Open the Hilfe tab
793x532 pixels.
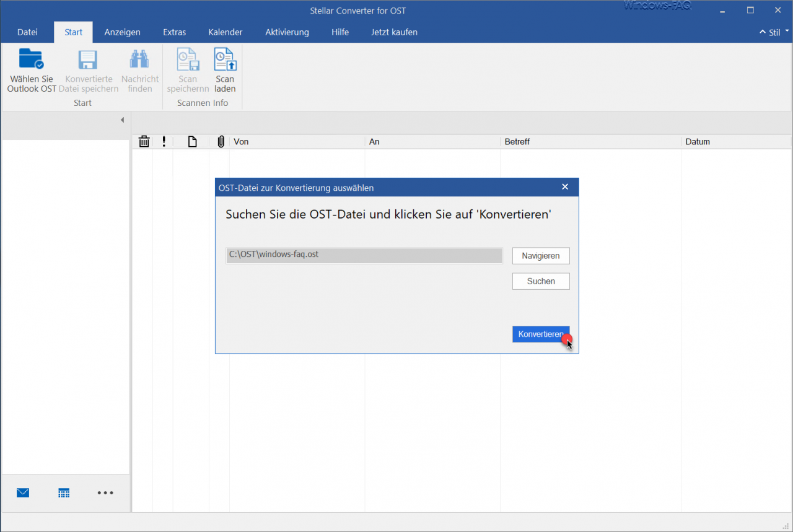click(x=340, y=32)
